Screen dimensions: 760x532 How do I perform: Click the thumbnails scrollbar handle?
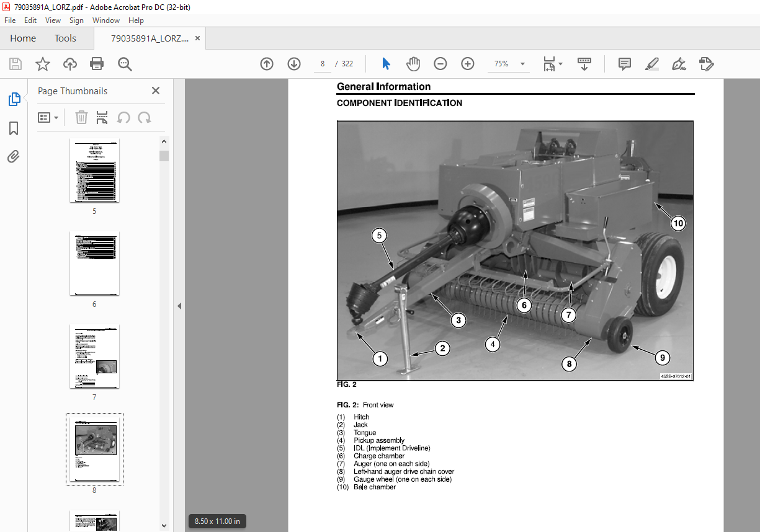pos(164,156)
